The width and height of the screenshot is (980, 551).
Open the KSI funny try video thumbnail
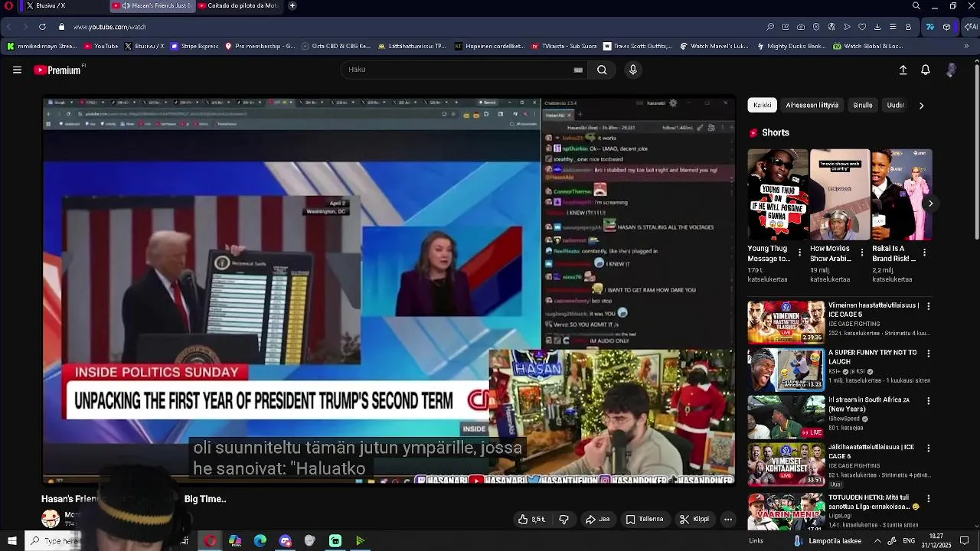(x=786, y=369)
